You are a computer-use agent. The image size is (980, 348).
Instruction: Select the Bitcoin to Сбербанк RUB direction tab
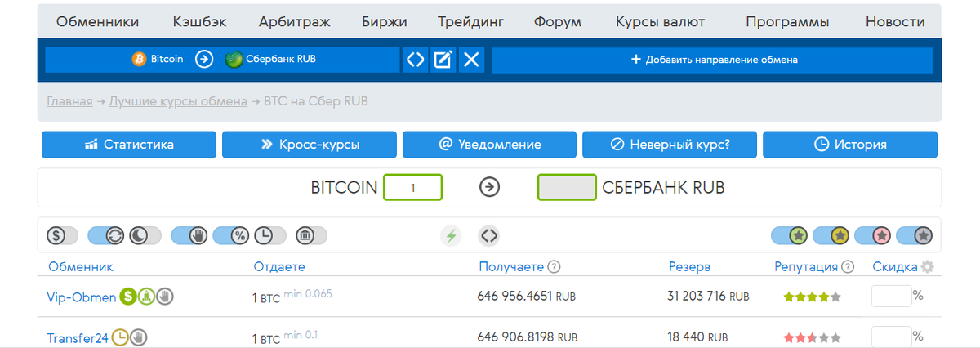click(222, 60)
